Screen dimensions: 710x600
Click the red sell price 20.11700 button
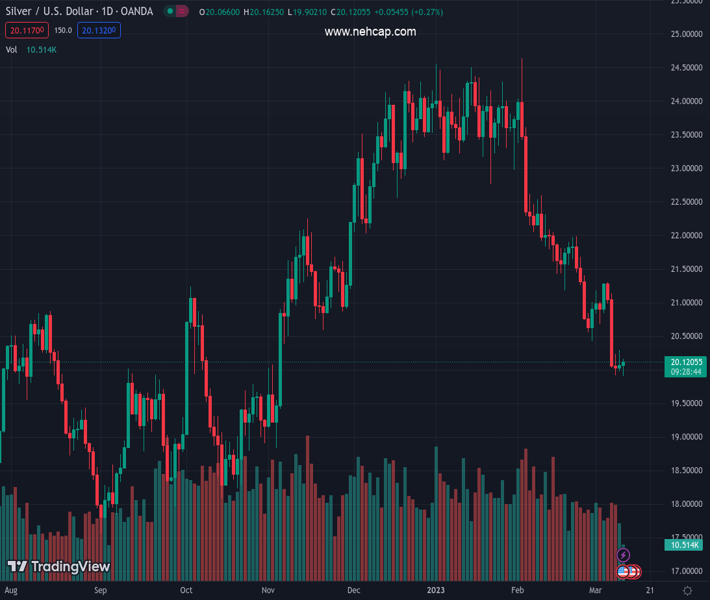pyautogui.click(x=26, y=30)
